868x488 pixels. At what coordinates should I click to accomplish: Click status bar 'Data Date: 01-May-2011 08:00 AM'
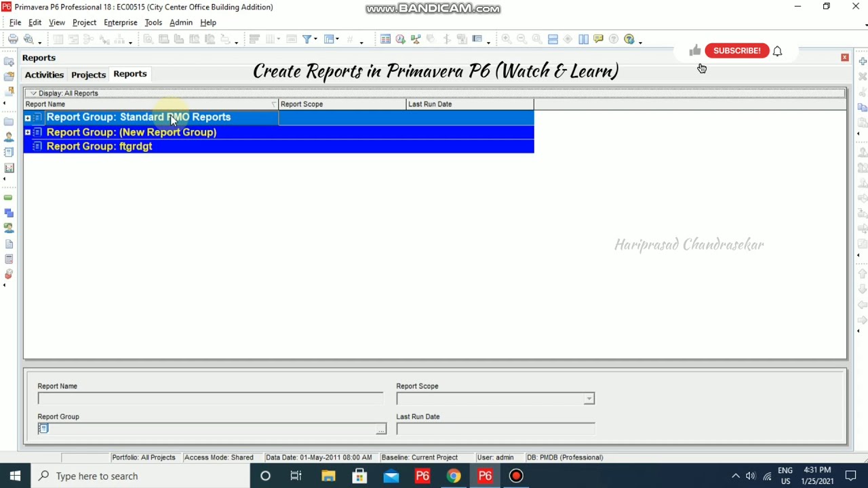click(319, 457)
